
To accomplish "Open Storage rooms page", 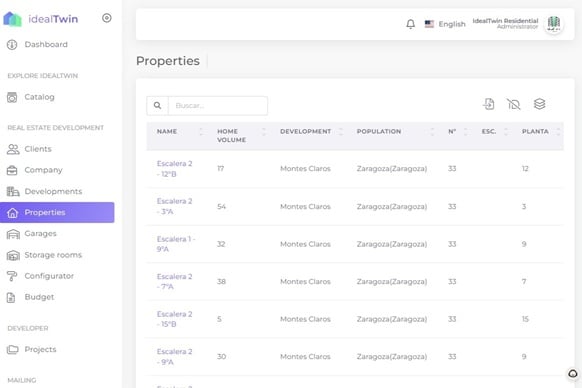I will pos(53,255).
